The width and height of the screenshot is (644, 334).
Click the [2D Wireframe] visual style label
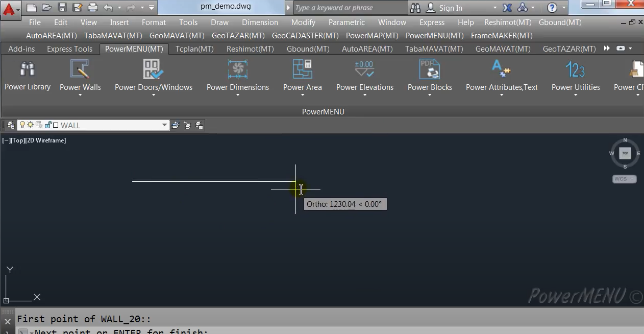45,140
